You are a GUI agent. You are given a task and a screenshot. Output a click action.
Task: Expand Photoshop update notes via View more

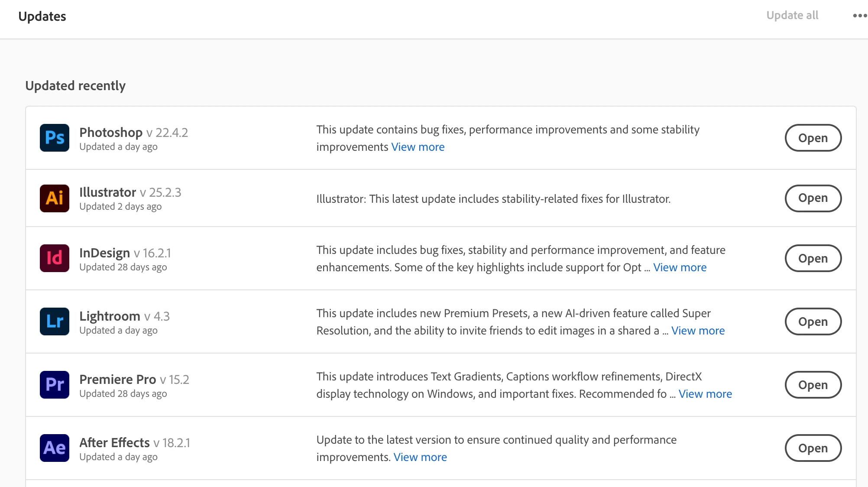coord(418,147)
